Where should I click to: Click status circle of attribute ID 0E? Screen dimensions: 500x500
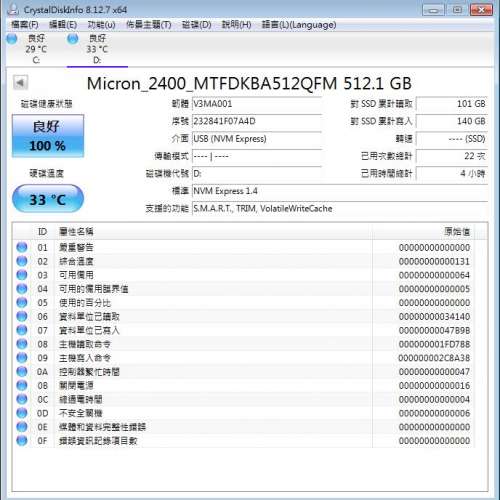pyautogui.click(x=22, y=427)
